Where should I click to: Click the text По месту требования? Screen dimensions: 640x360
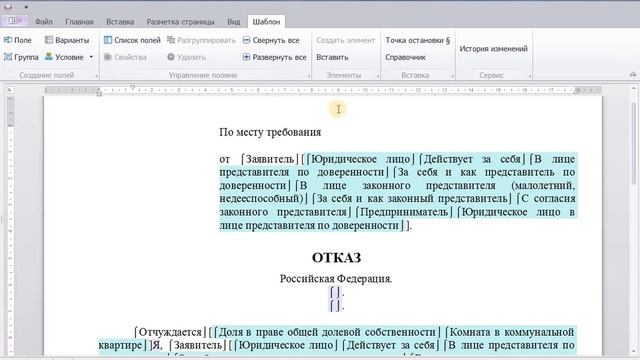270,132
